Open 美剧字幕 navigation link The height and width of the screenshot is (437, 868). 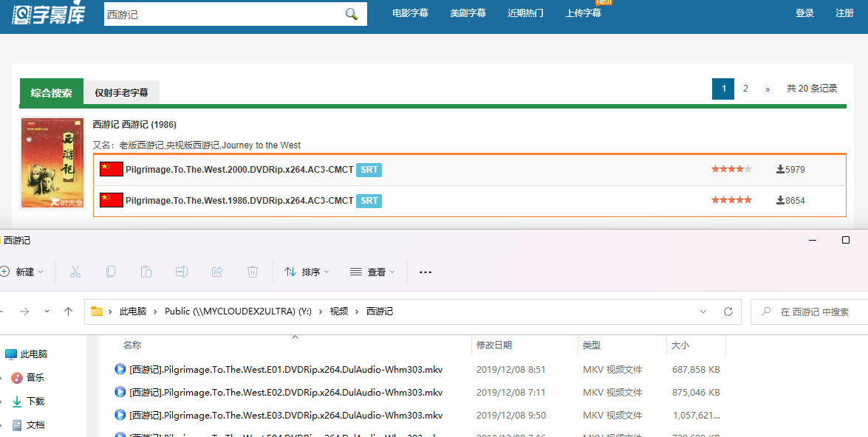(x=468, y=13)
